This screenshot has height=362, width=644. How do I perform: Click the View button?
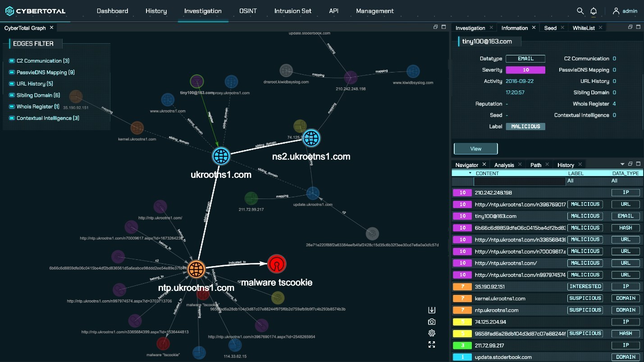(475, 149)
